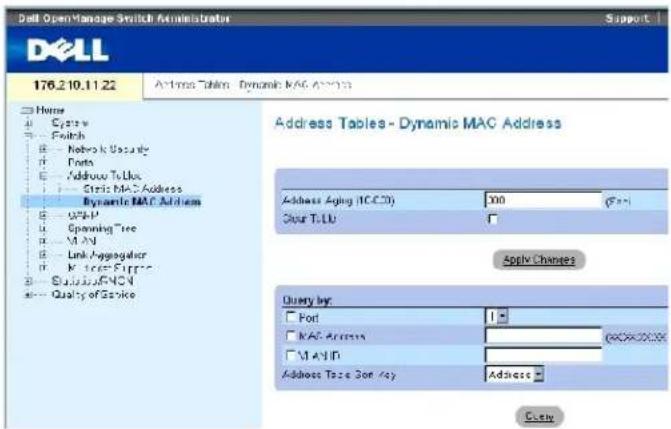
Task: Open Home in the tree
Action: click(x=50, y=110)
